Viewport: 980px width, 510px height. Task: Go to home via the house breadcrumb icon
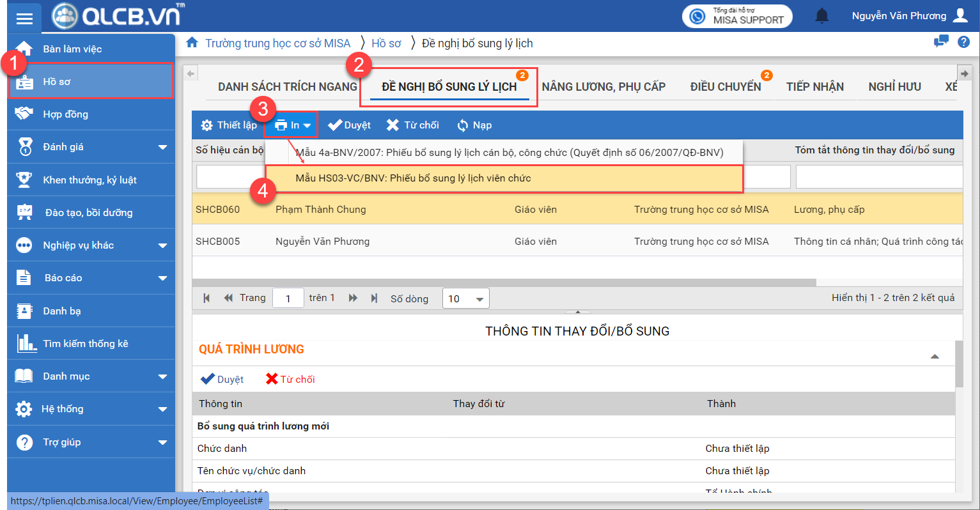[x=192, y=43]
